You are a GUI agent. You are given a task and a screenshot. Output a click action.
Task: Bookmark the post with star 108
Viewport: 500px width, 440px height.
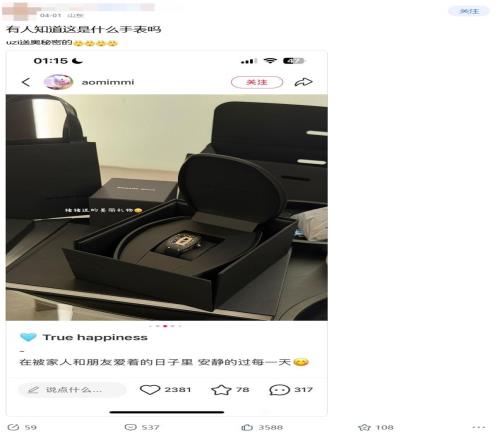[x=376, y=427]
